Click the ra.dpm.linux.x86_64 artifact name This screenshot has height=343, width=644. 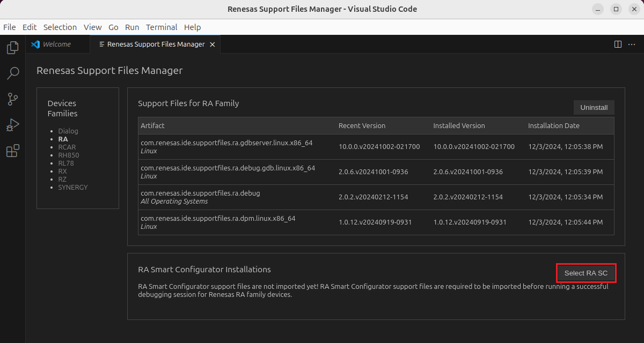pyautogui.click(x=218, y=218)
